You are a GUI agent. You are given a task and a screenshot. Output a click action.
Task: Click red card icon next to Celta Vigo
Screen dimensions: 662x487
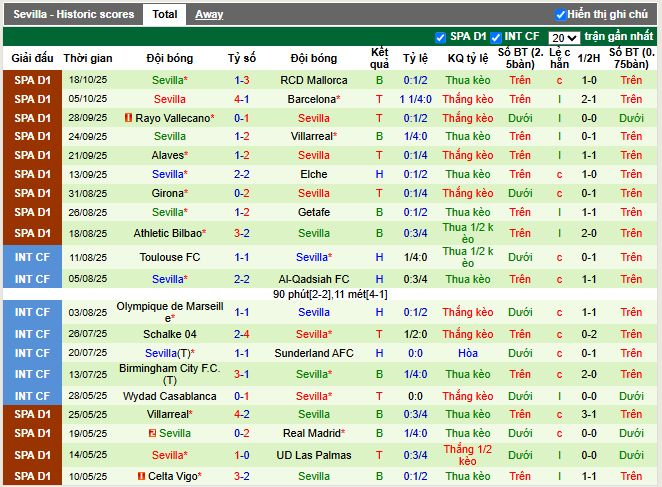coord(140,476)
